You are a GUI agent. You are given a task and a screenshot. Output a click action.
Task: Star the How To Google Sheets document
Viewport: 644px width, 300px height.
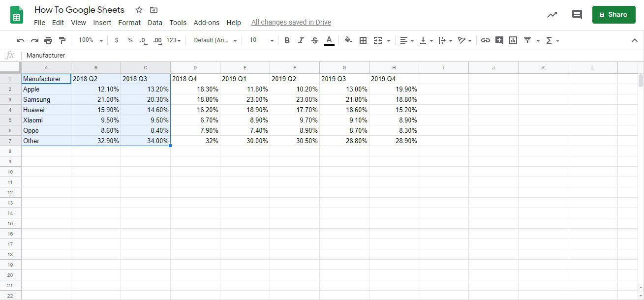point(139,10)
